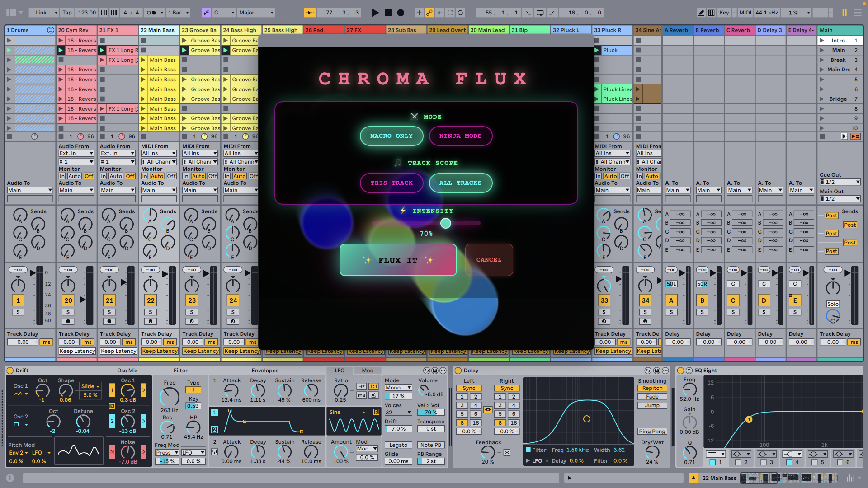Toggle the Draw Mode pencil icon
The image size is (868, 488).
pyautogui.click(x=701, y=13)
